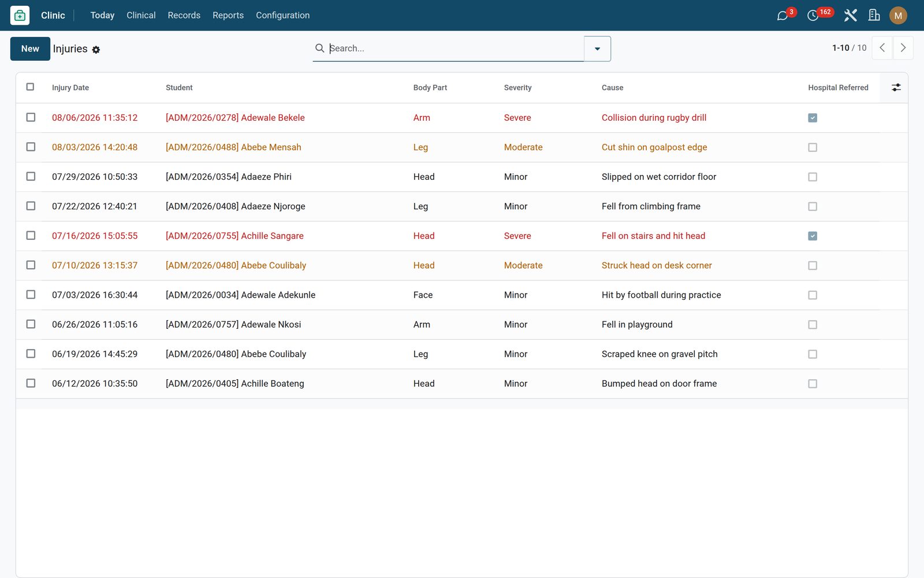Toggle Hospital Referred for Achille Sangare

pos(813,236)
